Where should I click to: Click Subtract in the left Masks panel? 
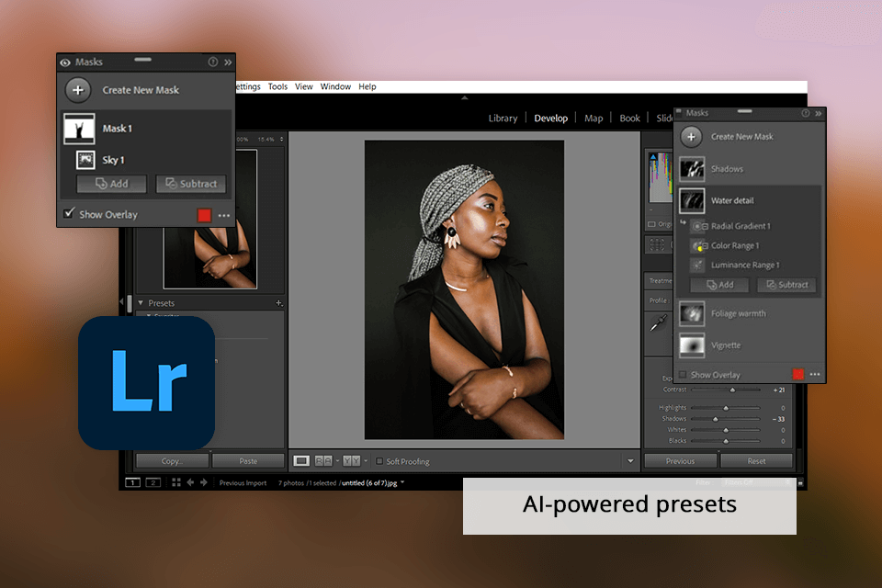pos(191,184)
